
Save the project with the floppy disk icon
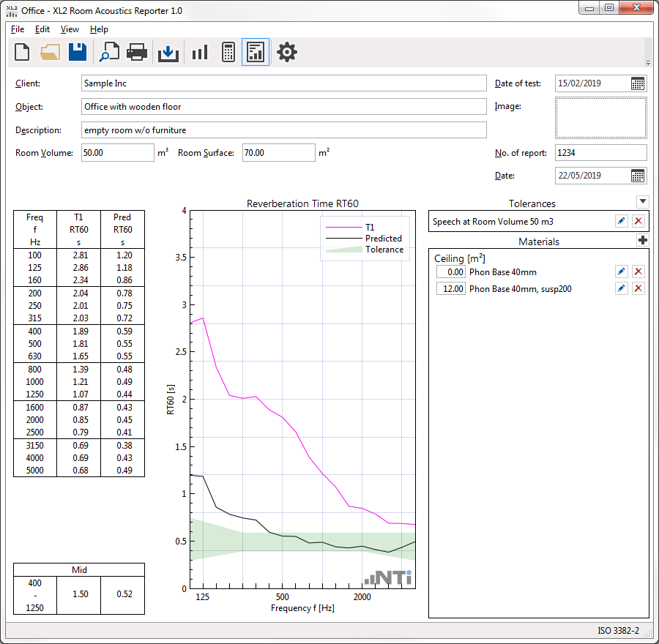point(78,52)
